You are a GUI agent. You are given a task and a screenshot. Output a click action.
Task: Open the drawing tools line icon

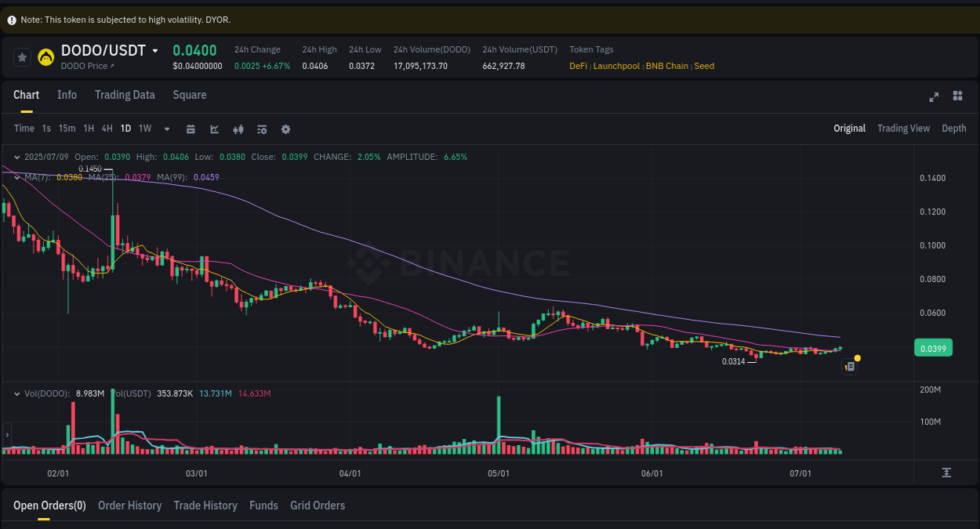(x=214, y=129)
